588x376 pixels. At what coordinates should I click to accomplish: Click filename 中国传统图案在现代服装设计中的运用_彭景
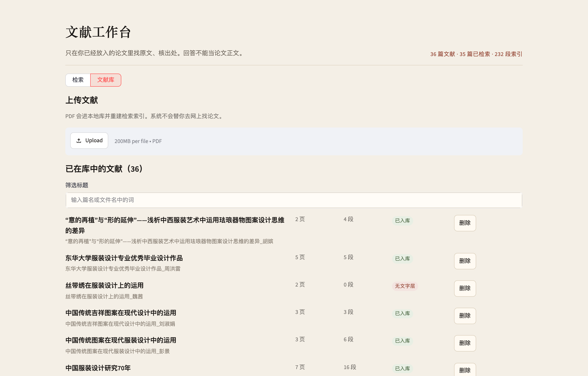click(x=117, y=351)
